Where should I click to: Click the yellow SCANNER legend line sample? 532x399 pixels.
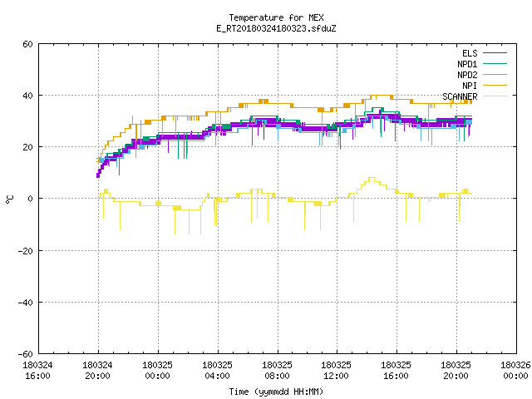(x=495, y=96)
